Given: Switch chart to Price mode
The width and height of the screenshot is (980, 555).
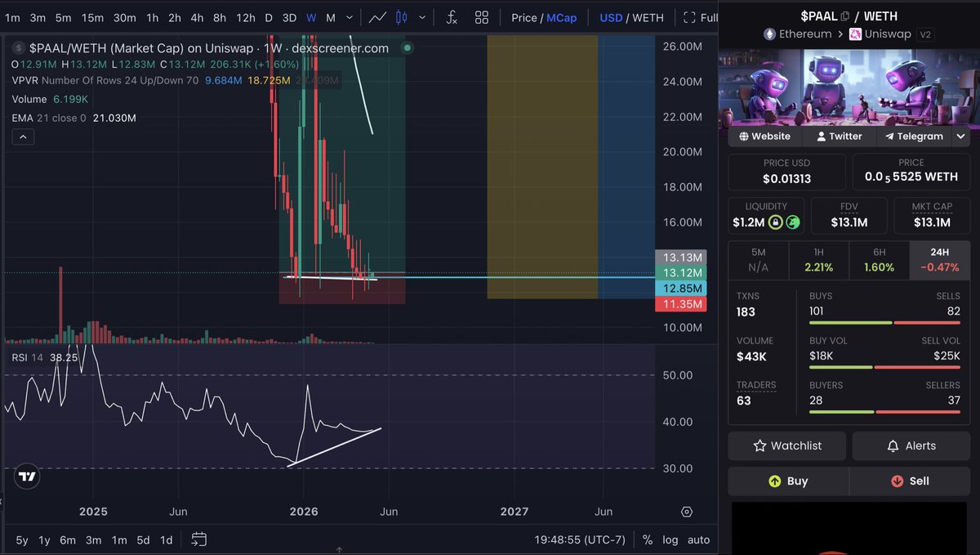Looking at the screenshot, I should click(524, 17).
